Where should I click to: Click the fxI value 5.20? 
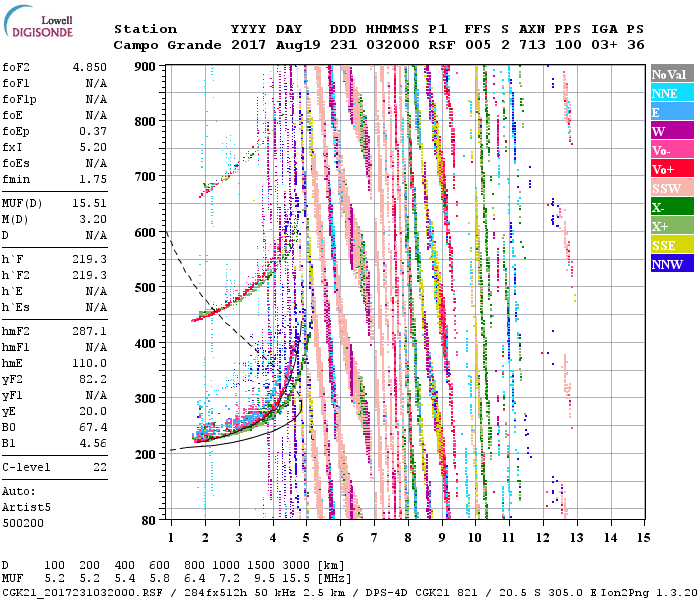(x=93, y=147)
